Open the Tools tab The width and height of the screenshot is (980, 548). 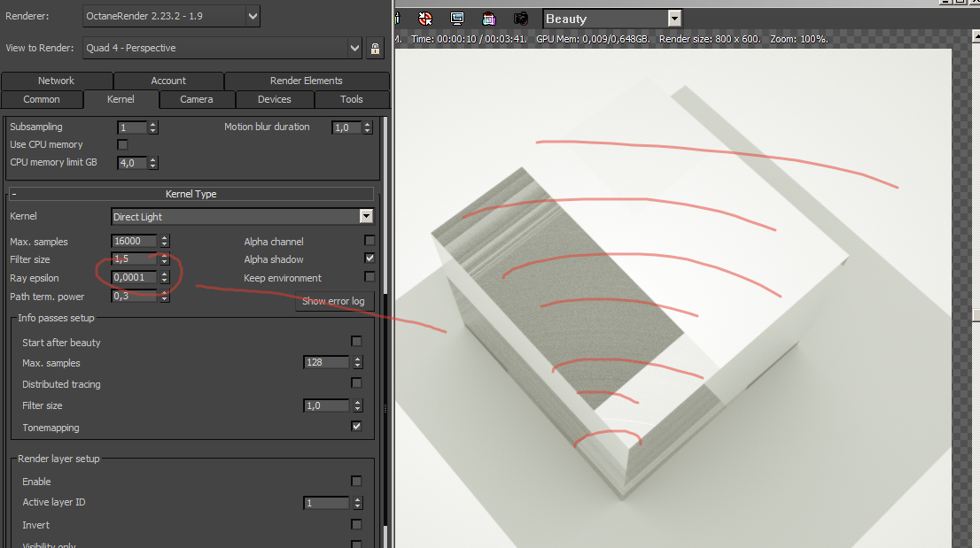[x=352, y=99]
